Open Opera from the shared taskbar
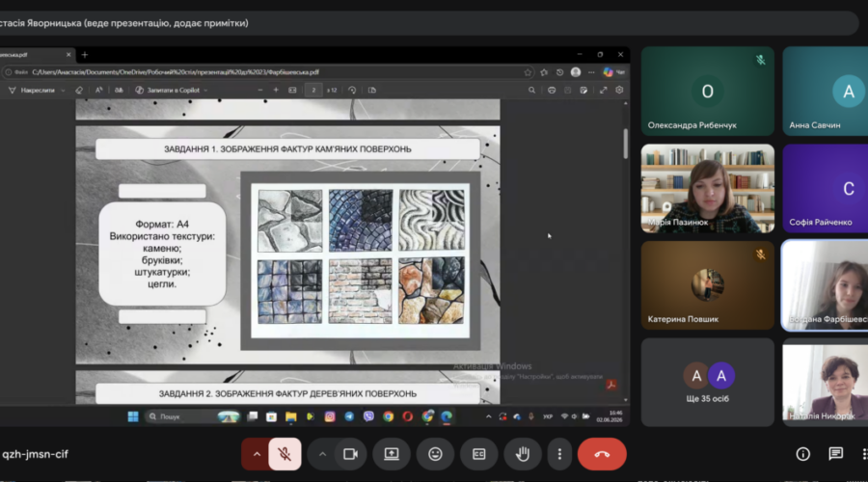Image resolution: width=868 pixels, height=482 pixels. tap(407, 416)
